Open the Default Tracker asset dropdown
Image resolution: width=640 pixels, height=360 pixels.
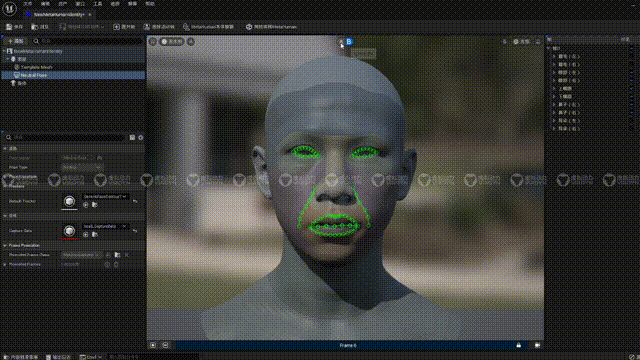tap(105, 197)
